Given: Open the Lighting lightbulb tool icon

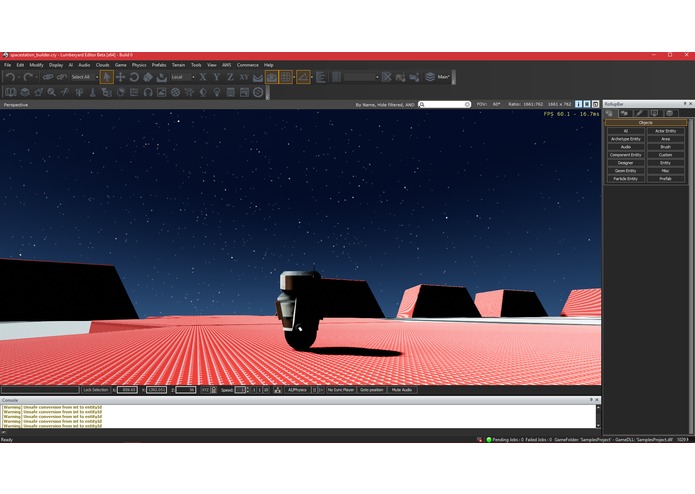Looking at the screenshot, I should tap(217, 92).
